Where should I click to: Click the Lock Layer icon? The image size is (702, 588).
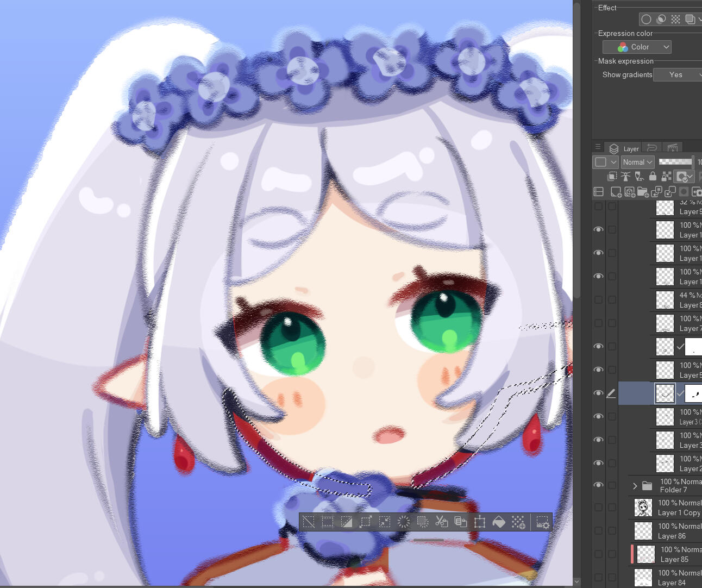(x=653, y=177)
